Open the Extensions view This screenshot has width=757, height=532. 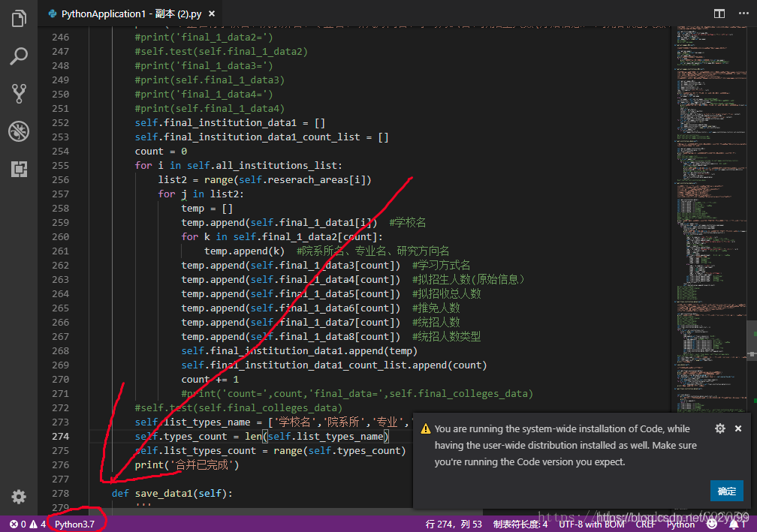19,169
